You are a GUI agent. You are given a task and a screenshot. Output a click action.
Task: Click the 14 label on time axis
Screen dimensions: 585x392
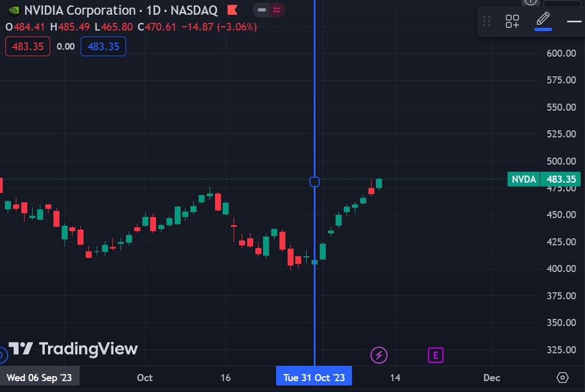pyautogui.click(x=395, y=378)
